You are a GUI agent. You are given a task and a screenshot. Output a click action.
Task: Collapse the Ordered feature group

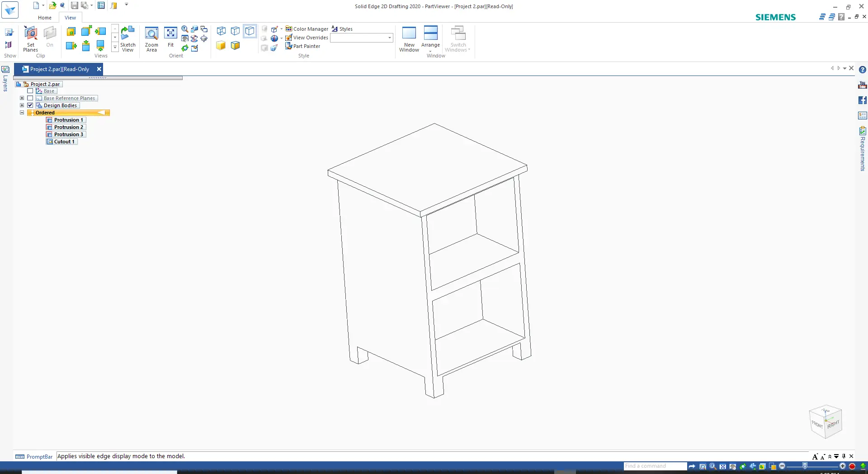pos(22,113)
